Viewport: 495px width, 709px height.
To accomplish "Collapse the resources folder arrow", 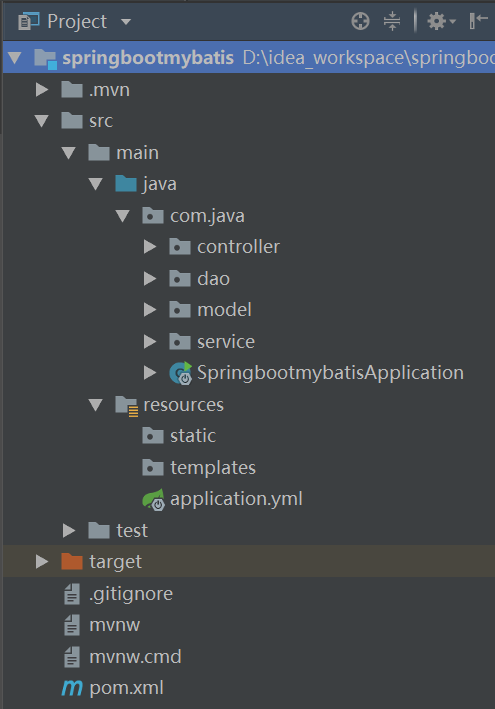I will [x=96, y=405].
